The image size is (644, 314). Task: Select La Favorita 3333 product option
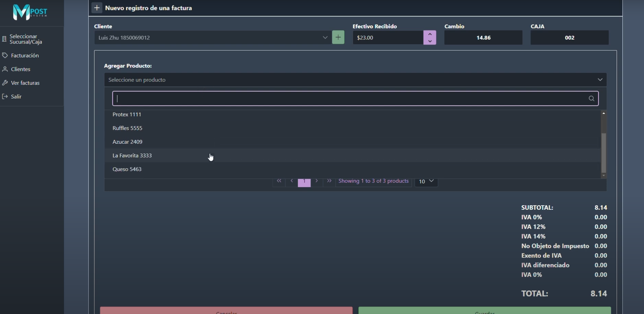tap(132, 156)
